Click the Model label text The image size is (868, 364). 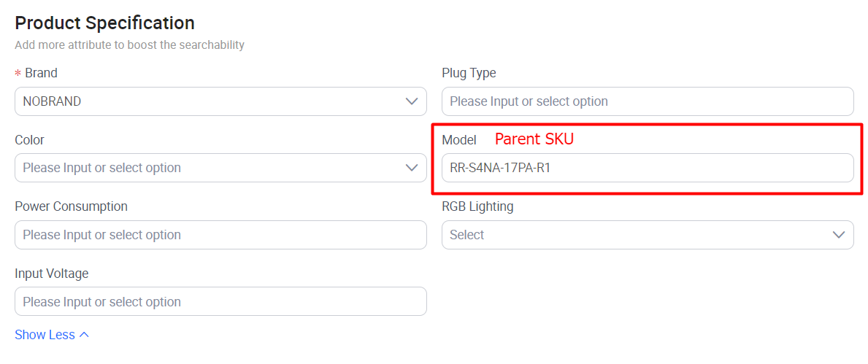458,140
